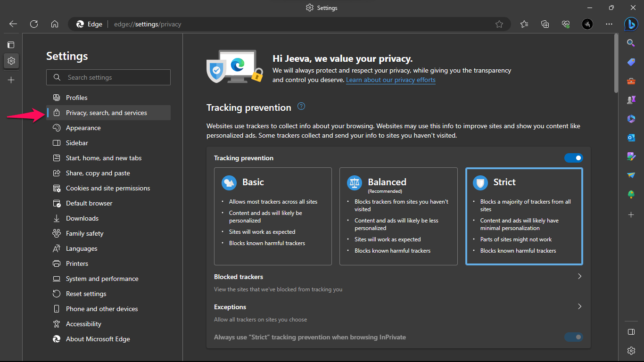Select the Balanced tracking prevention card
The image size is (644, 362).
[x=398, y=216]
